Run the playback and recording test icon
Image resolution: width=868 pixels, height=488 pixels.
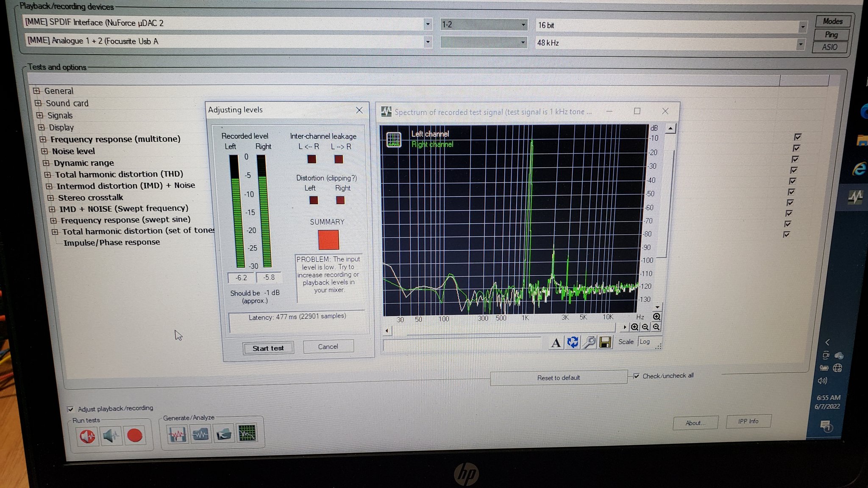coord(87,436)
